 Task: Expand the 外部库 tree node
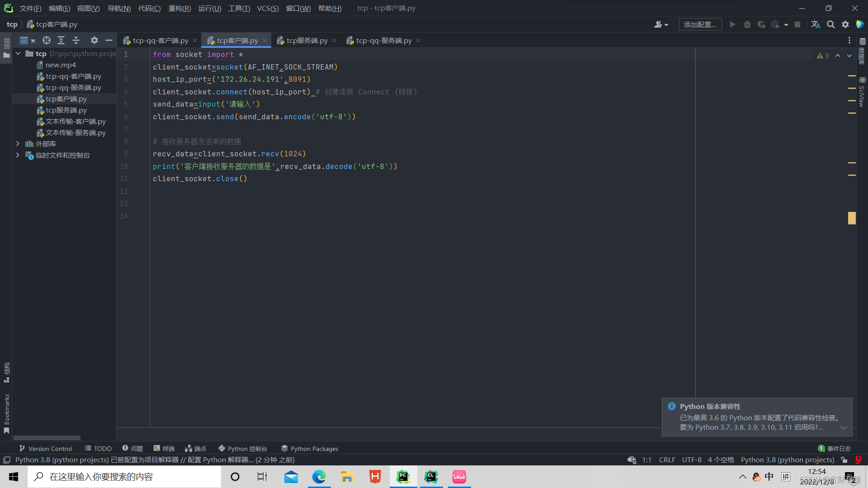click(x=18, y=144)
